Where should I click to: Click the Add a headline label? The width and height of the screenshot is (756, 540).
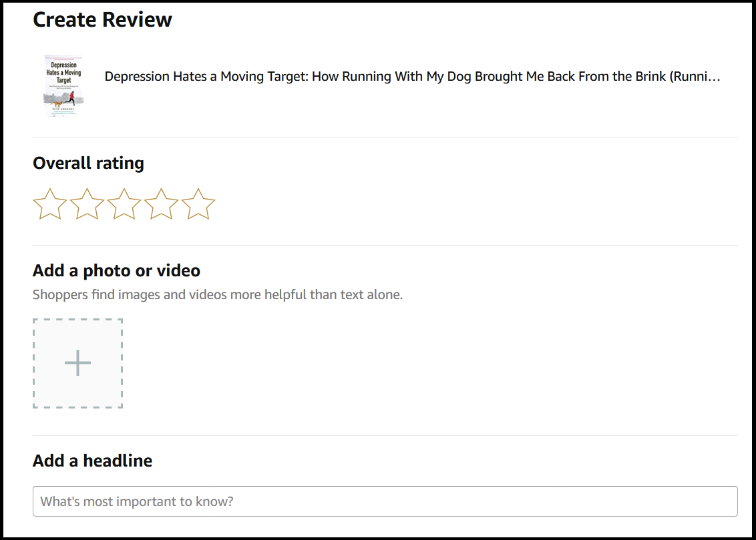click(x=92, y=460)
